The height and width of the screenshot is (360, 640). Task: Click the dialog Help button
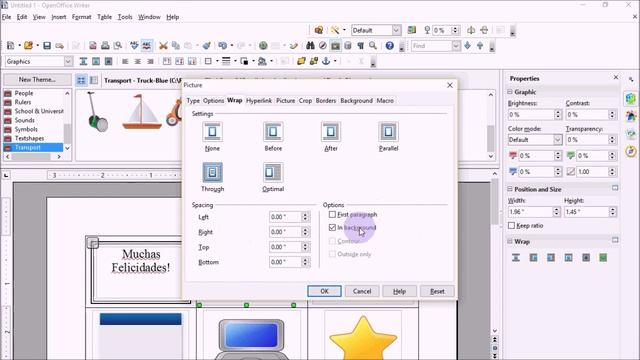[399, 291]
